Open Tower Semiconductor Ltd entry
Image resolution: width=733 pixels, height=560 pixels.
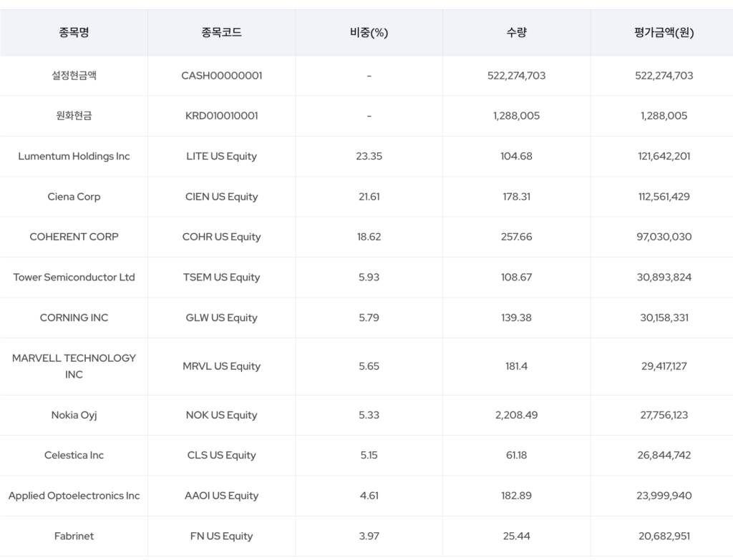(x=74, y=277)
